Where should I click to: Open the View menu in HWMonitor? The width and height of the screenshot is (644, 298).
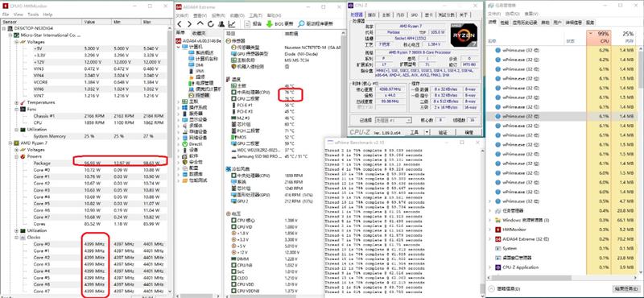coord(19,14)
